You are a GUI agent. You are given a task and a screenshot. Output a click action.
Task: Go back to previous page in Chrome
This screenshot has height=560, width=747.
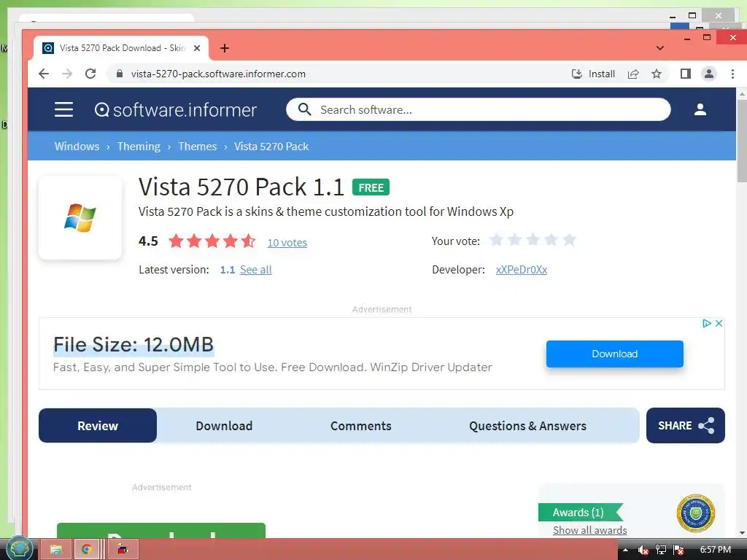(44, 74)
